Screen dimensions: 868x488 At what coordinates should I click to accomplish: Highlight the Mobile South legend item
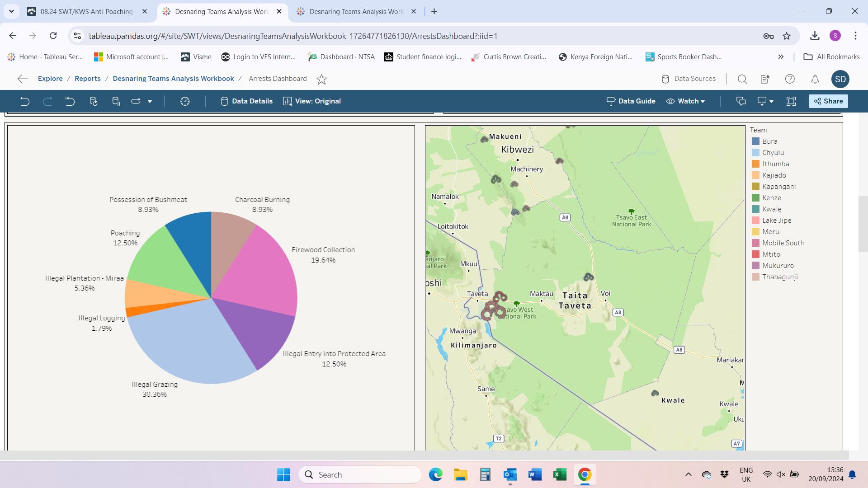(783, 243)
